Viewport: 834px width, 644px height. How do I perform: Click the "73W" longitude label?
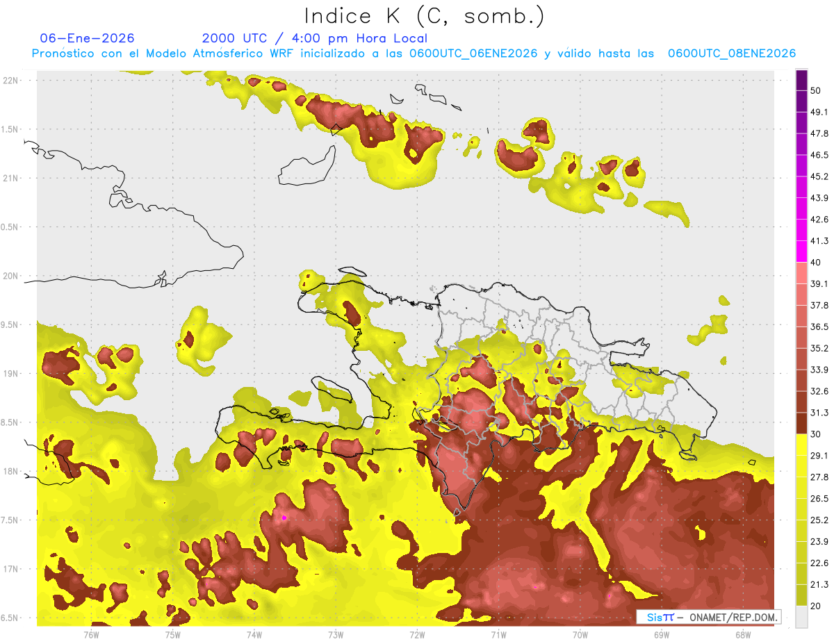(336, 634)
